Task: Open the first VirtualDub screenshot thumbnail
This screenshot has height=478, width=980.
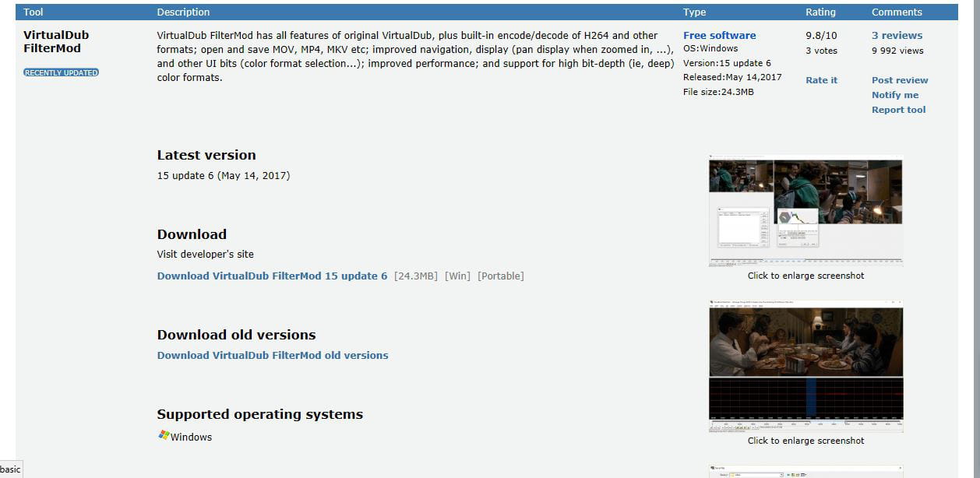Action: (806, 213)
